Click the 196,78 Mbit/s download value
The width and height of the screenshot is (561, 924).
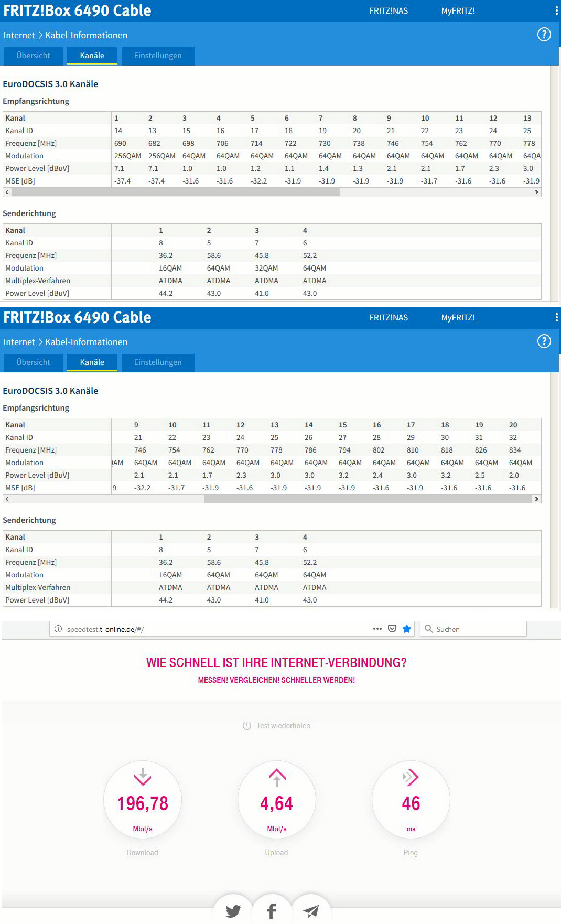point(143,803)
